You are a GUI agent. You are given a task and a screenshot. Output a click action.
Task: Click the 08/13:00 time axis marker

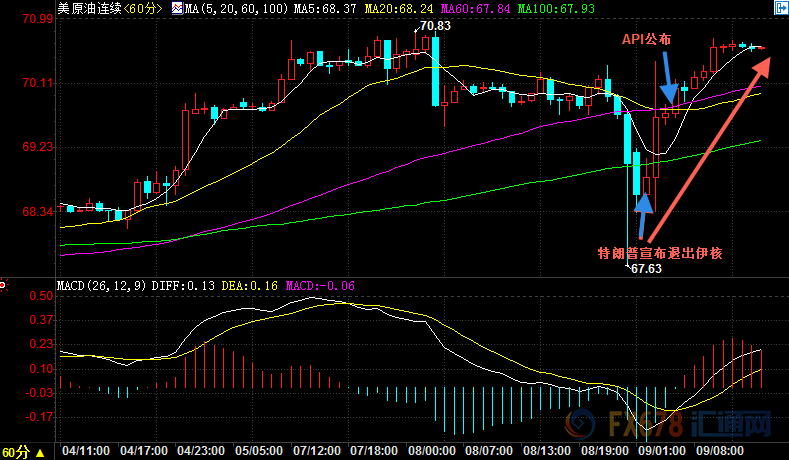click(x=547, y=451)
